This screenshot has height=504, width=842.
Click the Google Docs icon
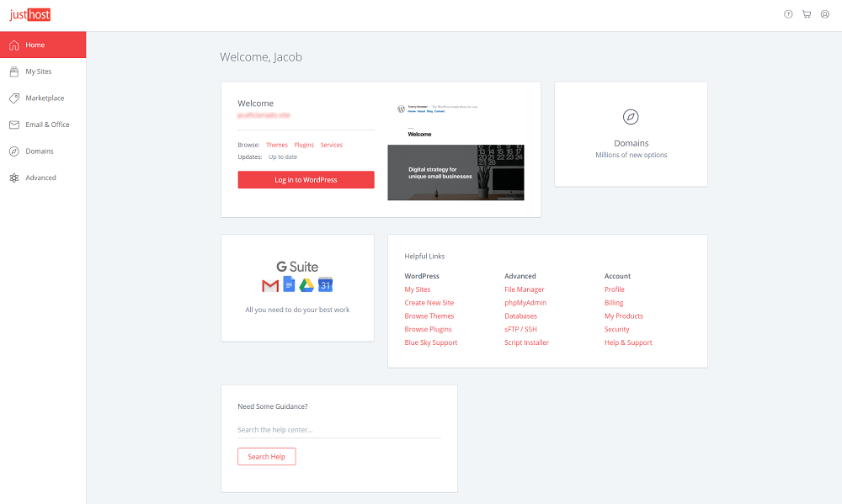coord(289,284)
